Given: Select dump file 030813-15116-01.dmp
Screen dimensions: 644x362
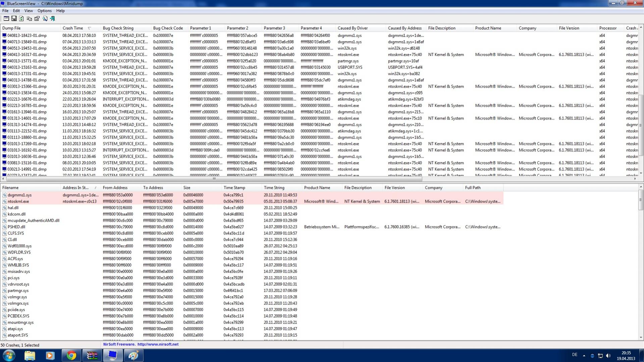Looking at the screenshot, I should [x=27, y=163].
